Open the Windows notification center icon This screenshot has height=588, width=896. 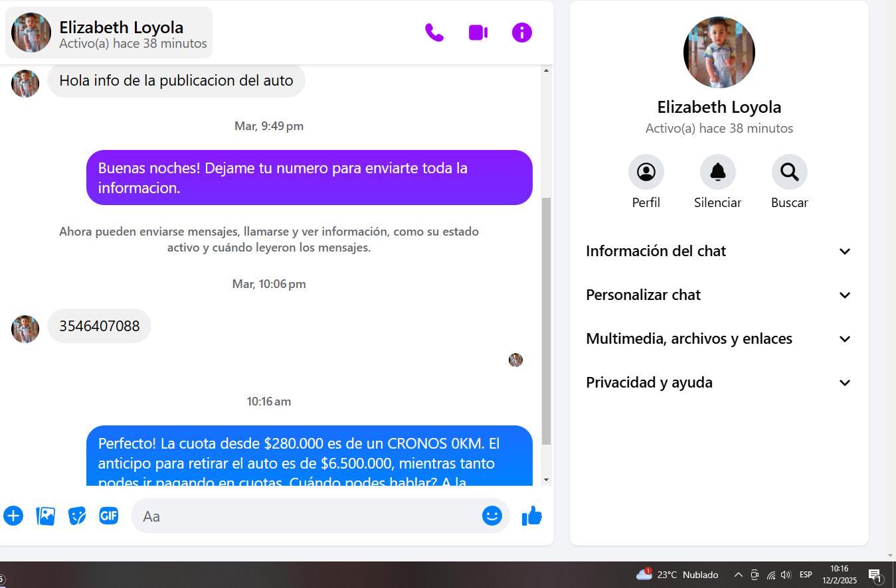[875, 575]
